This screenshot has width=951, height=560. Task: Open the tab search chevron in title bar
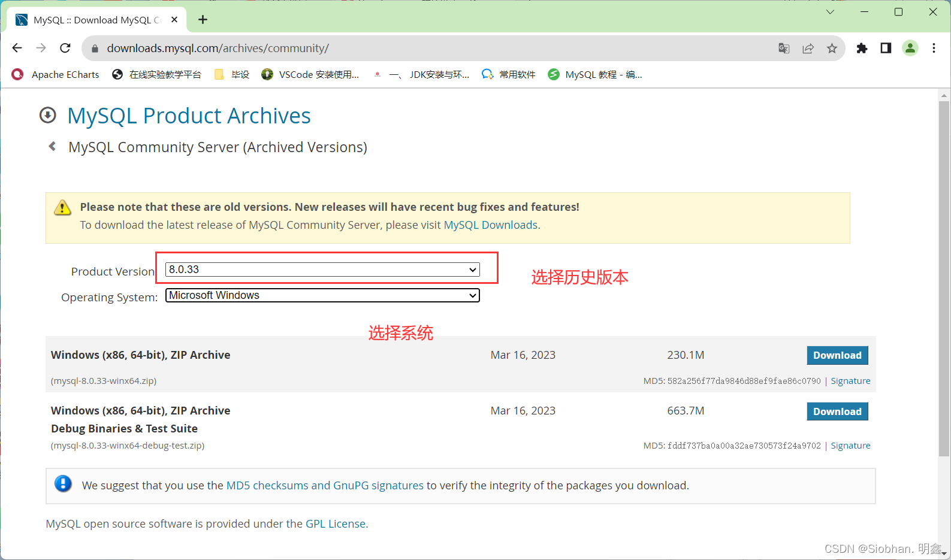(830, 12)
